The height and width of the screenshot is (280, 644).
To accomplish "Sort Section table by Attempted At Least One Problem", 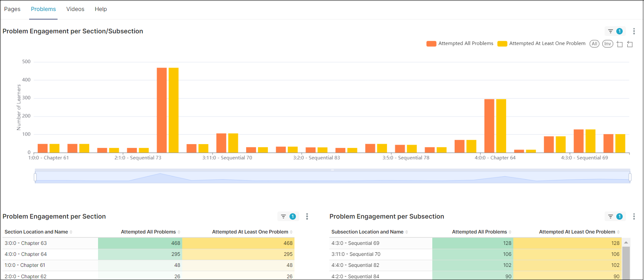I will [x=250, y=232].
